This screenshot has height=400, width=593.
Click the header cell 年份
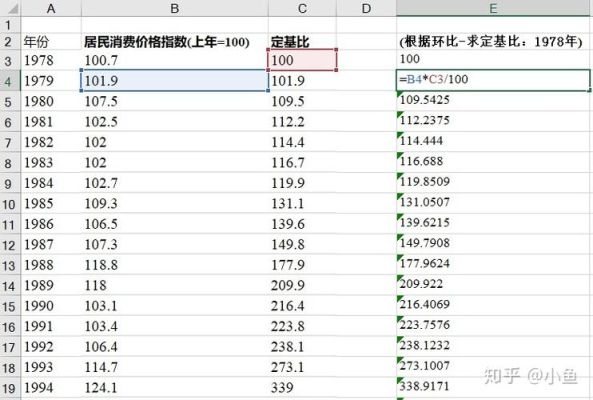pos(51,42)
